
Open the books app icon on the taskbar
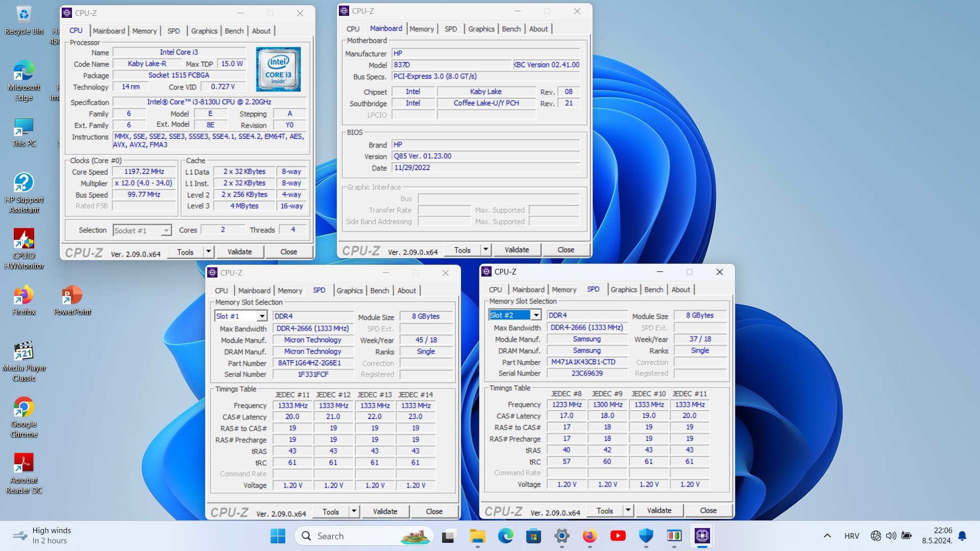click(674, 536)
